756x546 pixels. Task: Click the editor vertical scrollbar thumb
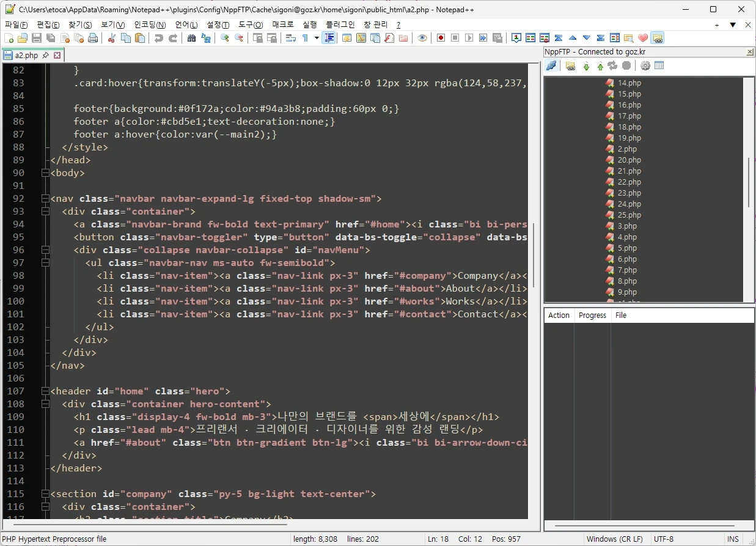(x=534, y=256)
